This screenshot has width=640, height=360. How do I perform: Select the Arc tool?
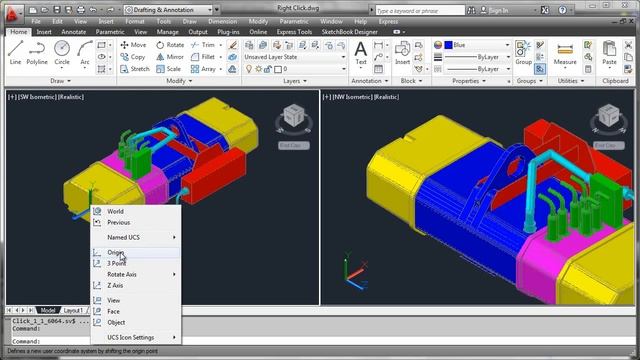pos(84,53)
